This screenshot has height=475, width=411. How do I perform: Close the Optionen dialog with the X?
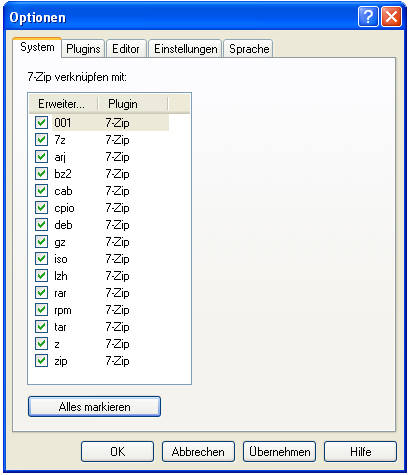click(x=391, y=16)
